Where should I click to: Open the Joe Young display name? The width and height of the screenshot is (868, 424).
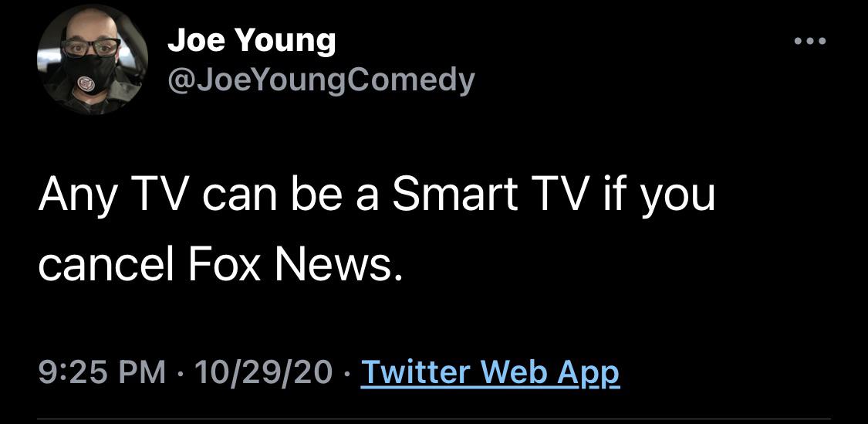[x=252, y=40]
